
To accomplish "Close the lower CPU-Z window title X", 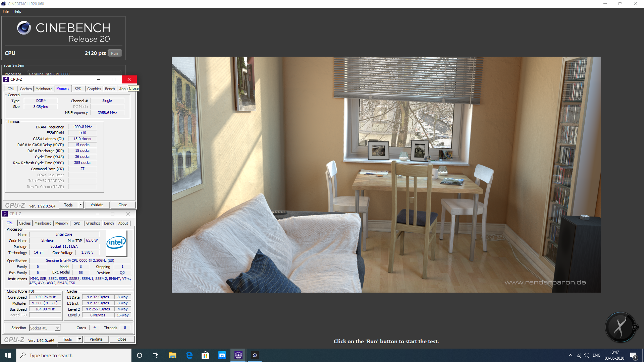I will pyautogui.click(x=128, y=214).
